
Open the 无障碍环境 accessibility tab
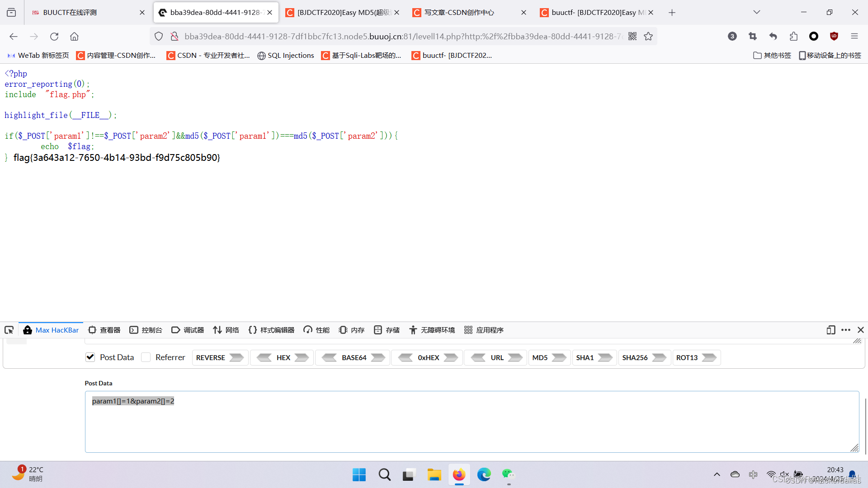point(432,330)
